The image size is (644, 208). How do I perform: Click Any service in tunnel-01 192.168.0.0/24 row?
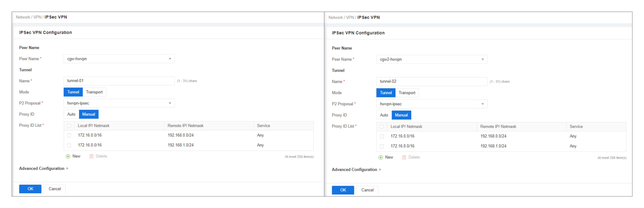point(260,135)
